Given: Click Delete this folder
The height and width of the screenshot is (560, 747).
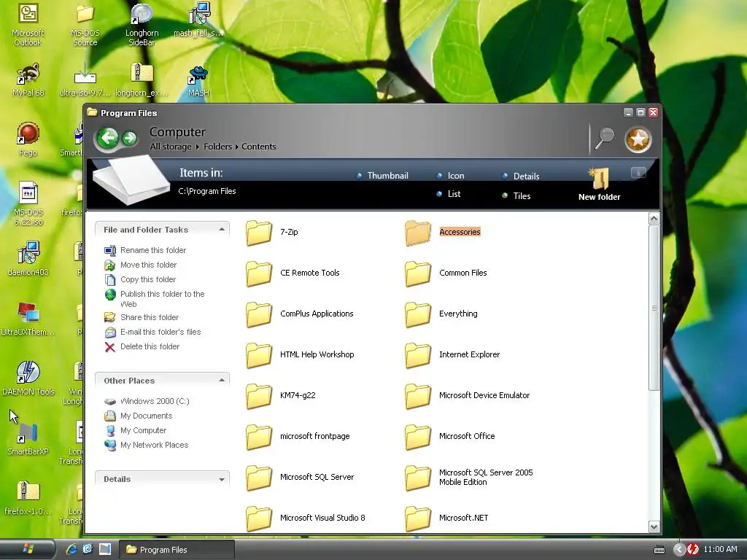Looking at the screenshot, I should (x=142, y=346).
